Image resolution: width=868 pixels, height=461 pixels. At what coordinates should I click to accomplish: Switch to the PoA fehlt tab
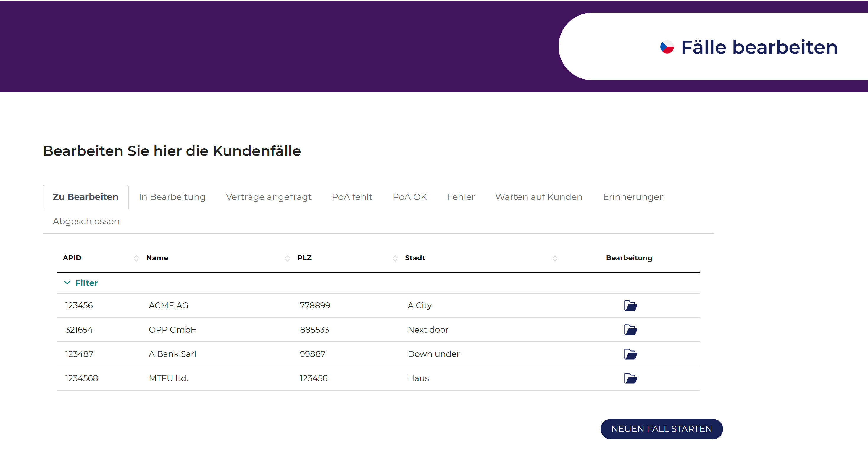[352, 197]
